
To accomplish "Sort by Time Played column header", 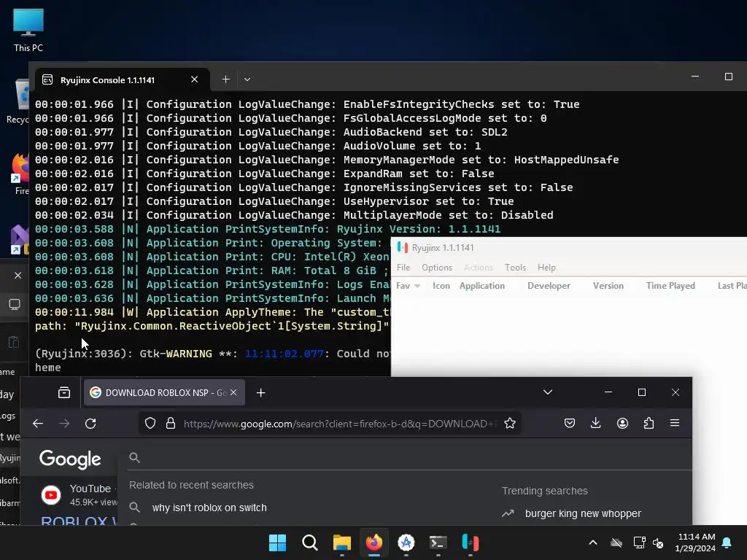I will coord(670,286).
